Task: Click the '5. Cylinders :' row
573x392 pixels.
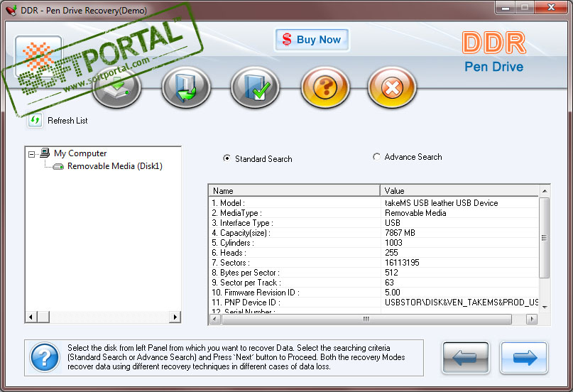Action: [x=373, y=243]
